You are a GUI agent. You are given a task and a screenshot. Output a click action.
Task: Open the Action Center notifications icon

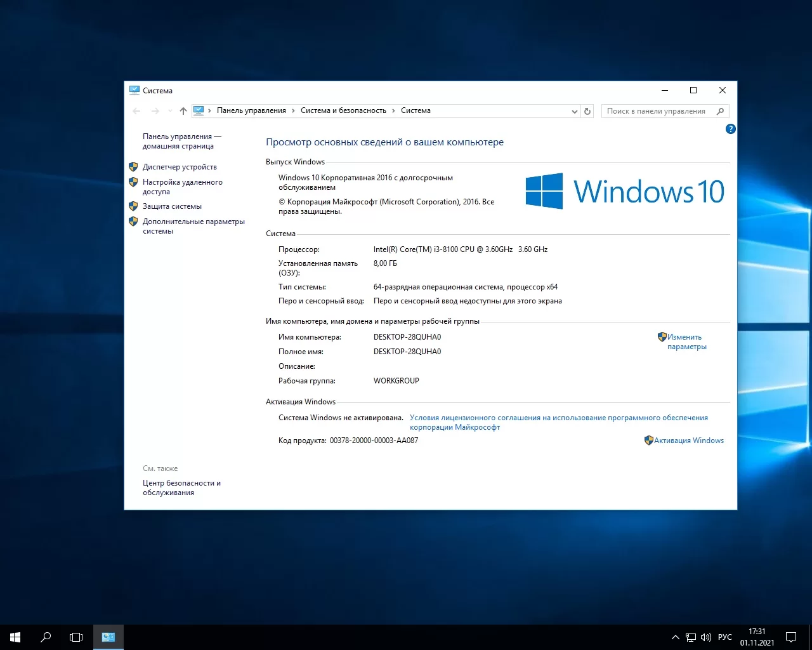tap(791, 637)
